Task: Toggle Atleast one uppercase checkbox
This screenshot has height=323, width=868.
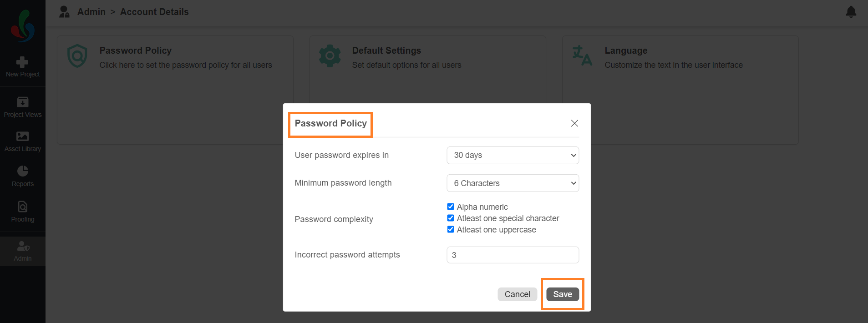Action: click(451, 229)
